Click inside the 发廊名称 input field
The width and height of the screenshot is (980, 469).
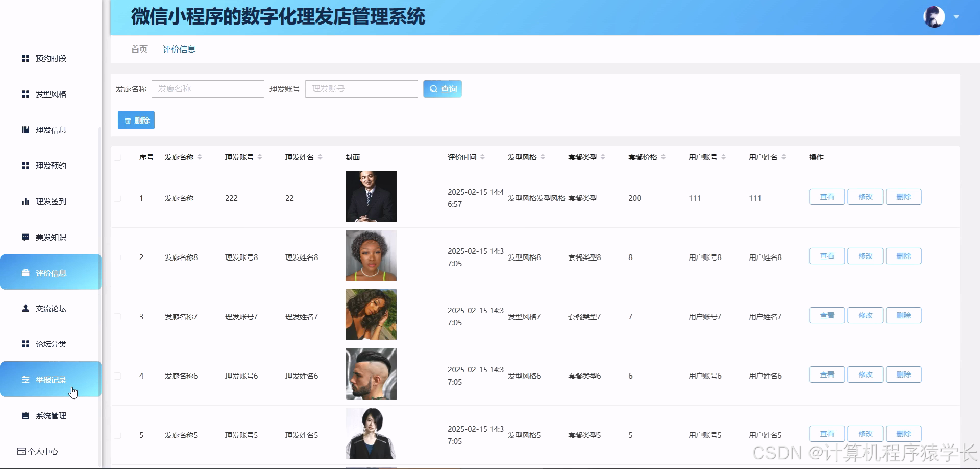(208, 88)
